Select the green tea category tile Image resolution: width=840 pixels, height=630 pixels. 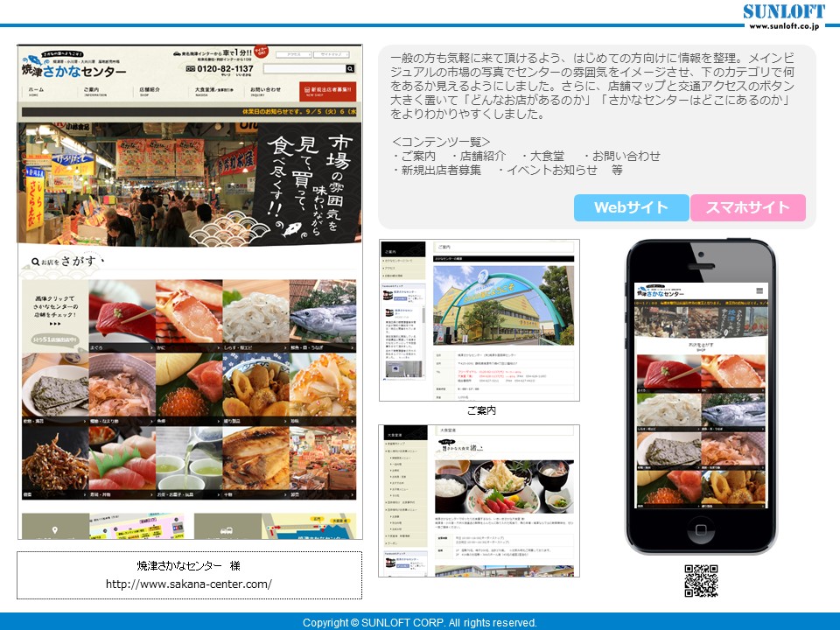coord(189,463)
